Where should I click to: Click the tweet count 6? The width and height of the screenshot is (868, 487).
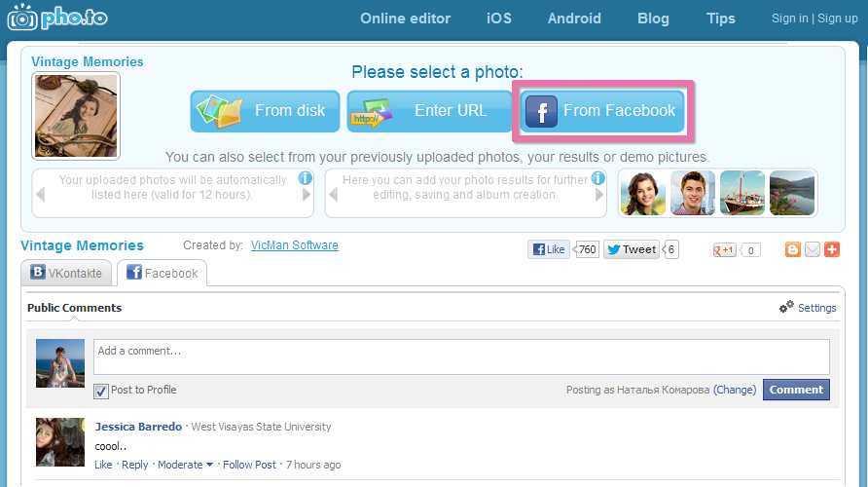670,249
